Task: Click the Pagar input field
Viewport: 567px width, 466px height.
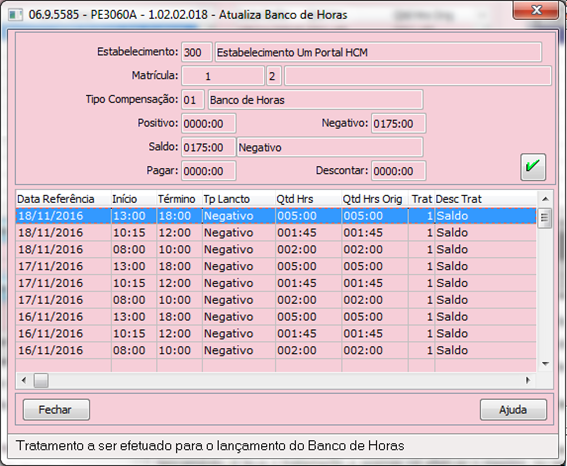Action: coord(209,171)
